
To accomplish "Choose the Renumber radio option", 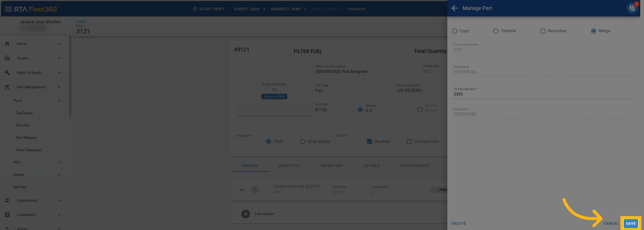I will click(x=543, y=31).
